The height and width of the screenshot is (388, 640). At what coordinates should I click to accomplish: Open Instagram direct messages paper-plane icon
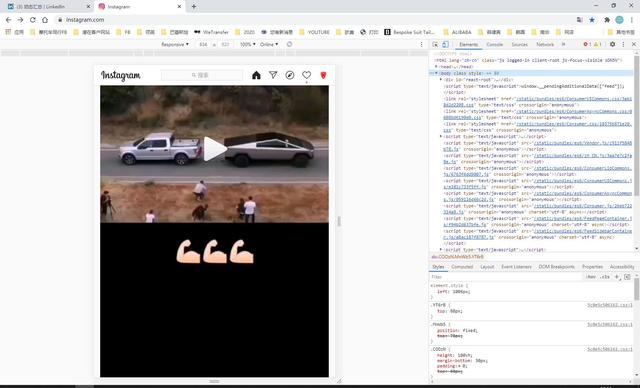point(273,75)
